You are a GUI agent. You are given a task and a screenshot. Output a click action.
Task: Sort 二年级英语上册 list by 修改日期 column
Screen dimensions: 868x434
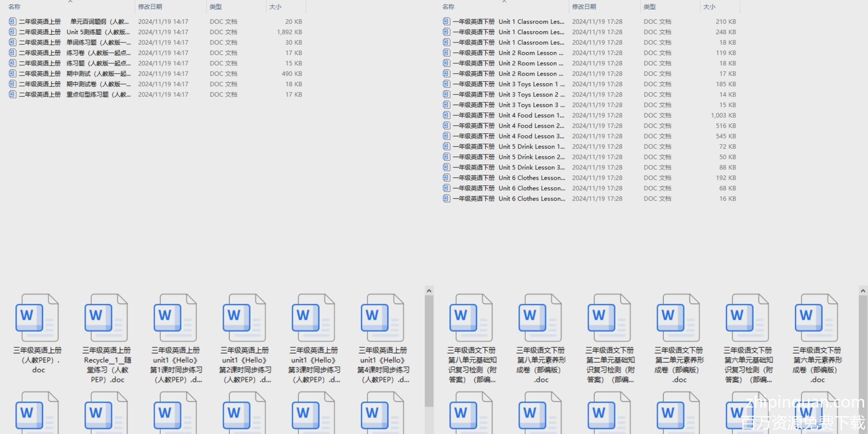tap(150, 7)
